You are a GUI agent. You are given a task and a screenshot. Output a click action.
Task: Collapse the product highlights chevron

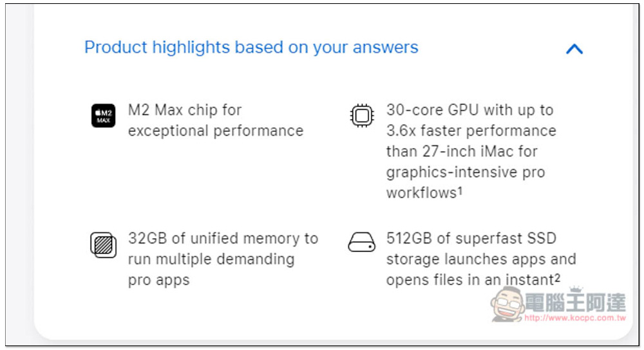point(574,49)
